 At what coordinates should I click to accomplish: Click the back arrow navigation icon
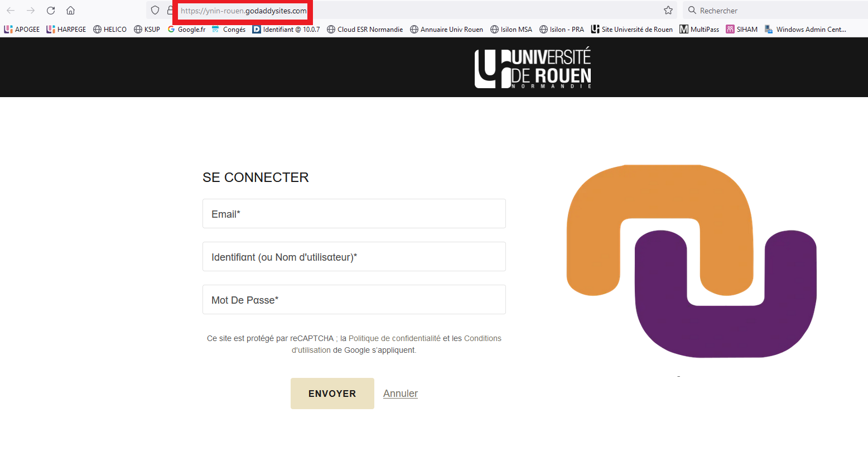click(x=11, y=11)
